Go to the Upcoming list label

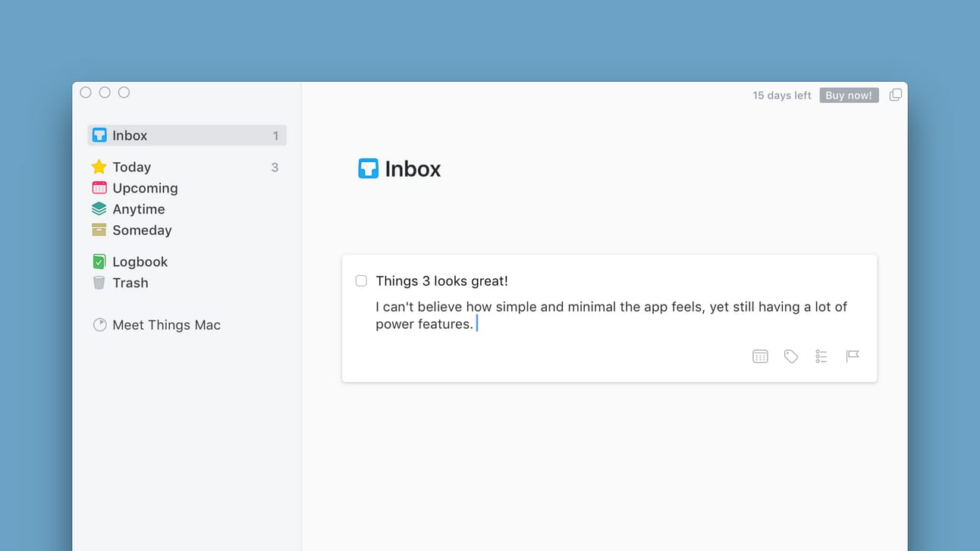point(145,188)
